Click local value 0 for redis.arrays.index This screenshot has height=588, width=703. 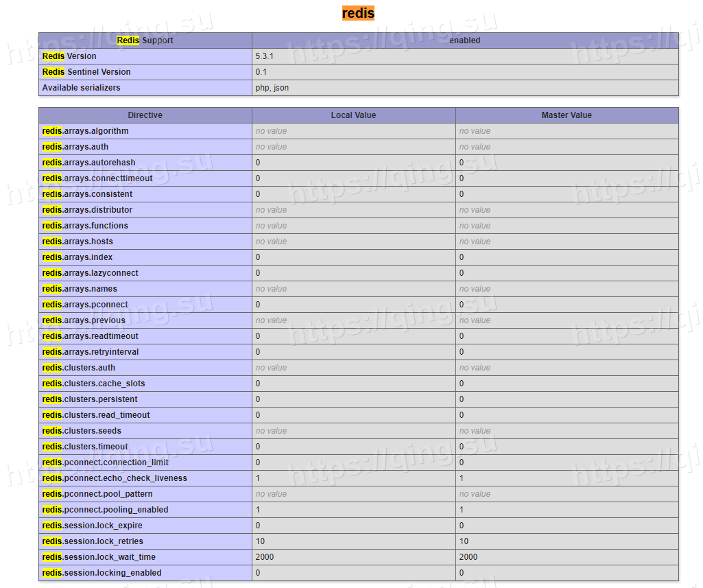(x=258, y=257)
